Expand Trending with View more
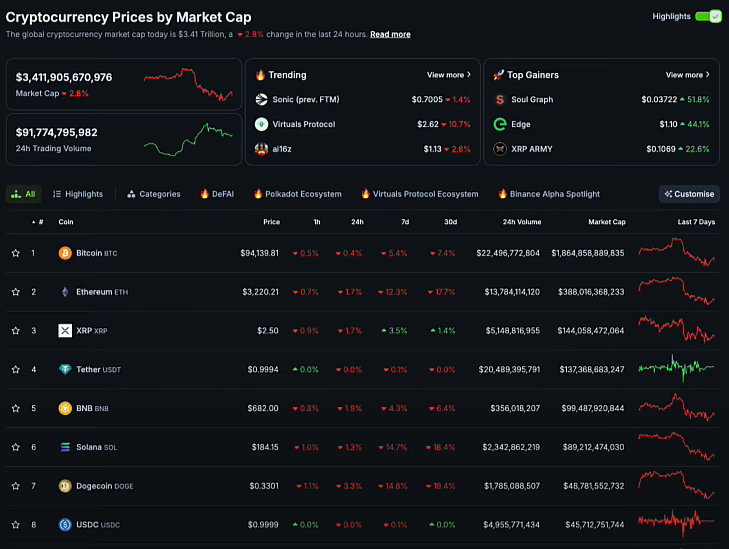Screen dimensions: 729x549 tap(448, 75)
